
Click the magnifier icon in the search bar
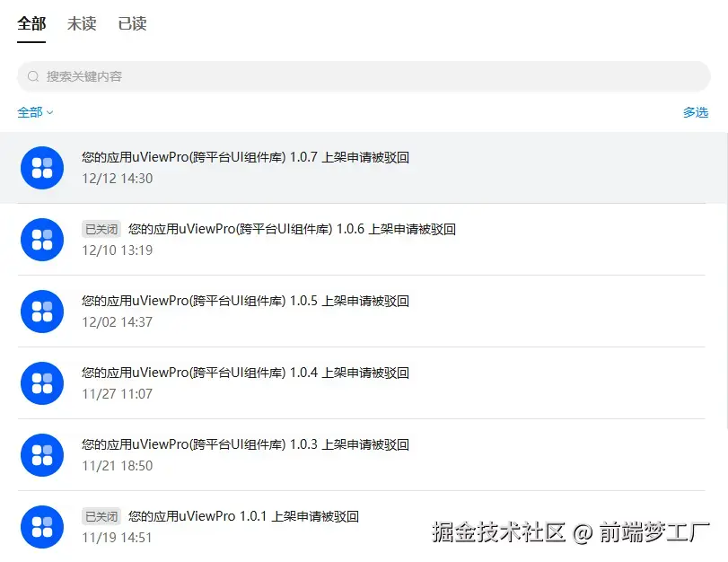click(33, 76)
